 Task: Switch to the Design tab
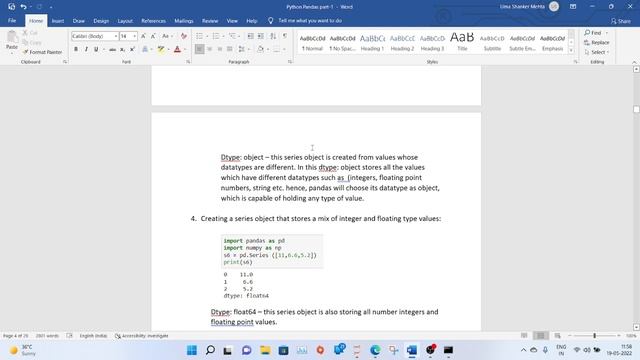tap(101, 21)
